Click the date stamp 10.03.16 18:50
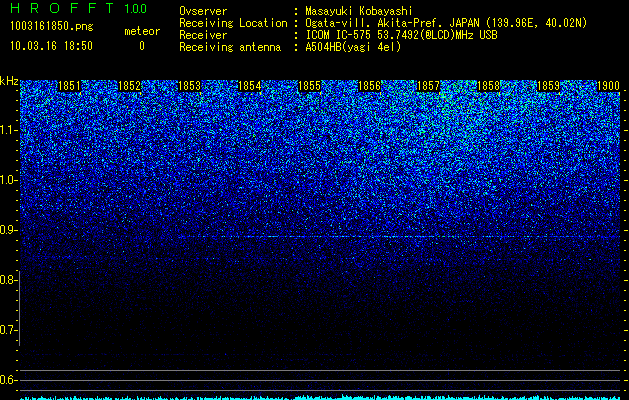The width and height of the screenshot is (629, 400). pyautogui.click(x=51, y=46)
